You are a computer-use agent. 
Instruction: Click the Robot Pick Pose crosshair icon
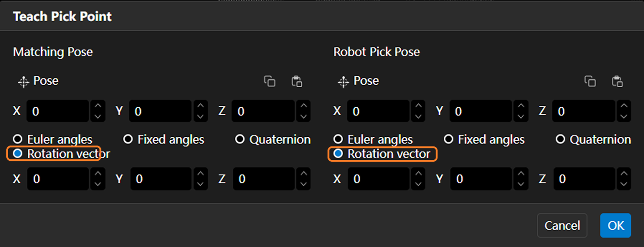(343, 82)
